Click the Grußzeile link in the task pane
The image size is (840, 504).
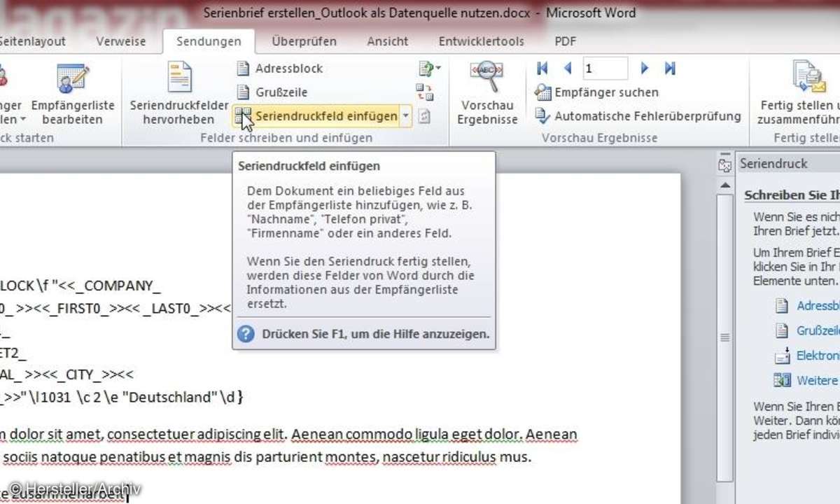click(x=818, y=330)
